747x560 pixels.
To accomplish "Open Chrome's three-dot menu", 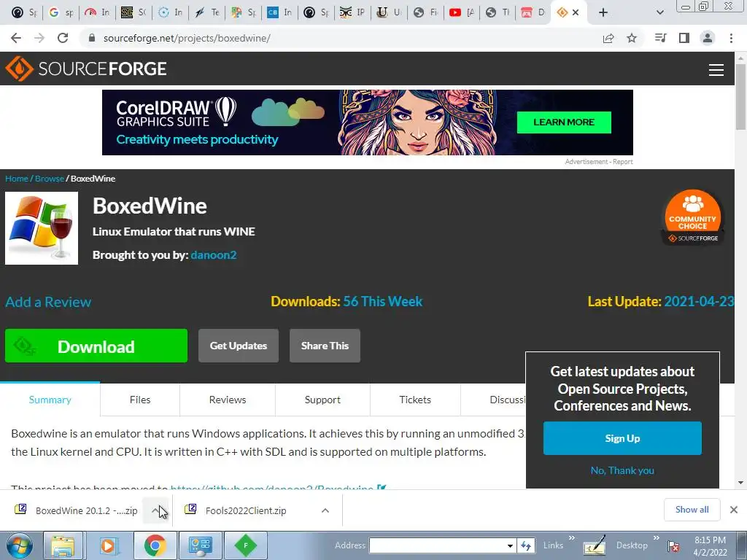I will pos(731,38).
